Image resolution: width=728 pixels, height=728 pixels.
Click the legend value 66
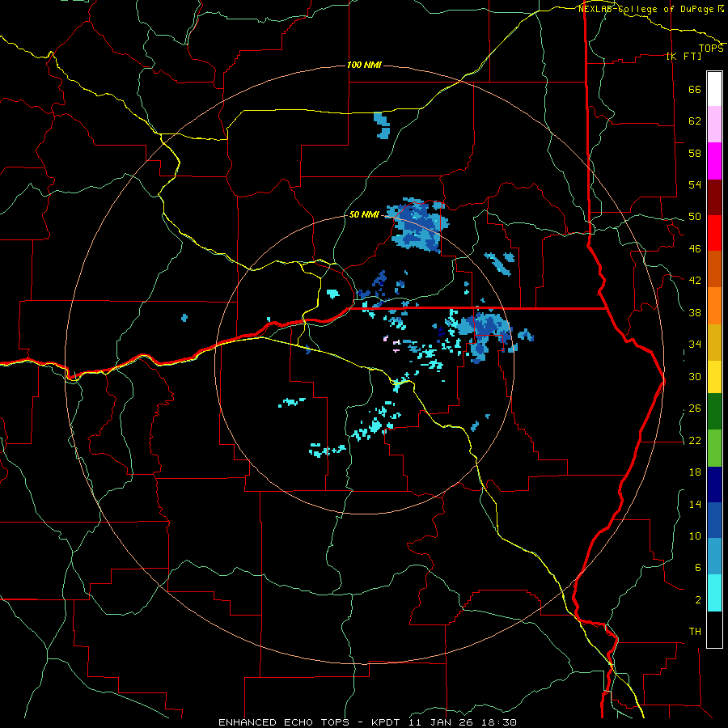click(x=695, y=90)
